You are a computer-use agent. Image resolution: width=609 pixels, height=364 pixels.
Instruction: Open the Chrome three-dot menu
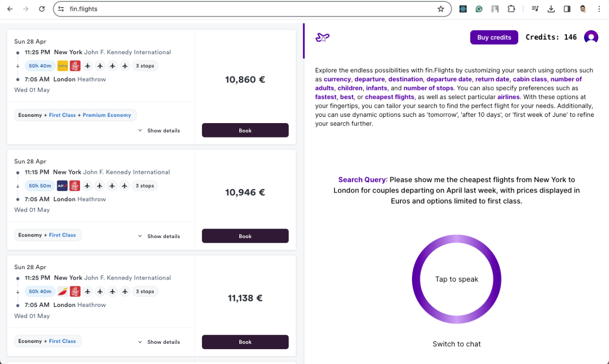tap(599, 9)
